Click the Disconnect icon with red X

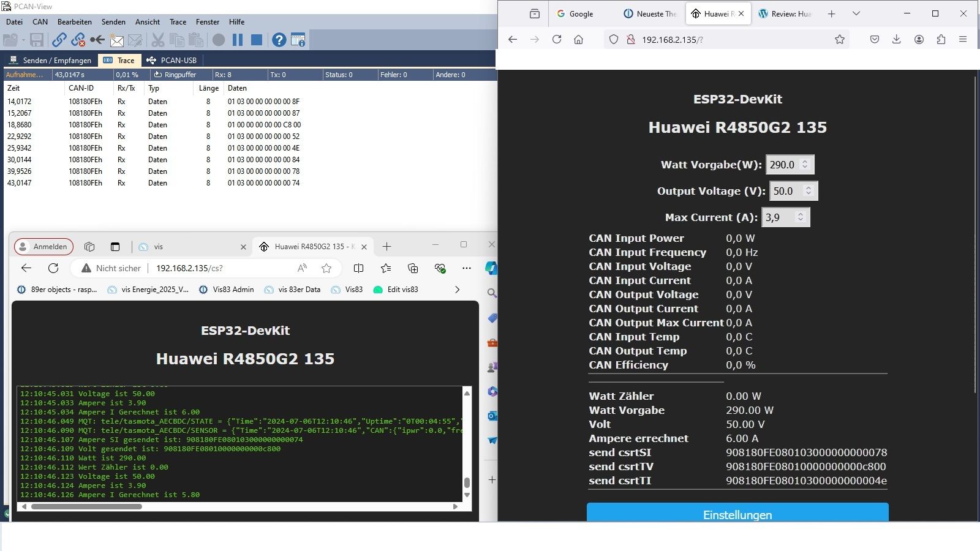pyautogui.click(x=78, y=40)
